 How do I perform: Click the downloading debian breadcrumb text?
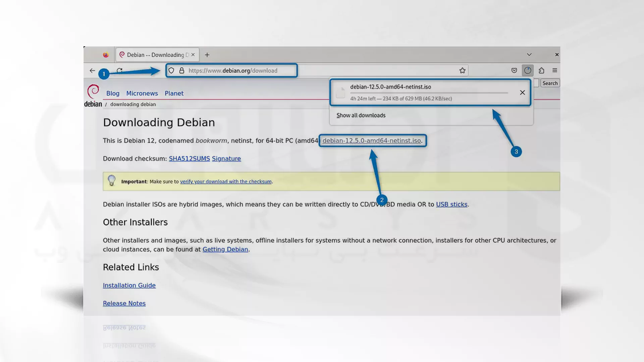point(133,104)
